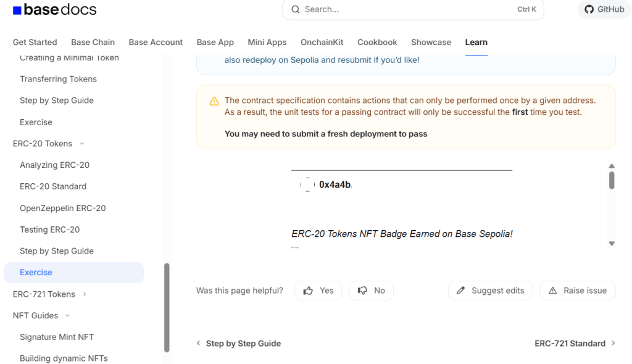Open Testing ERC-20 in the sidebar
The height and width of the screenshot is (364, 632).
coord(49,230)
